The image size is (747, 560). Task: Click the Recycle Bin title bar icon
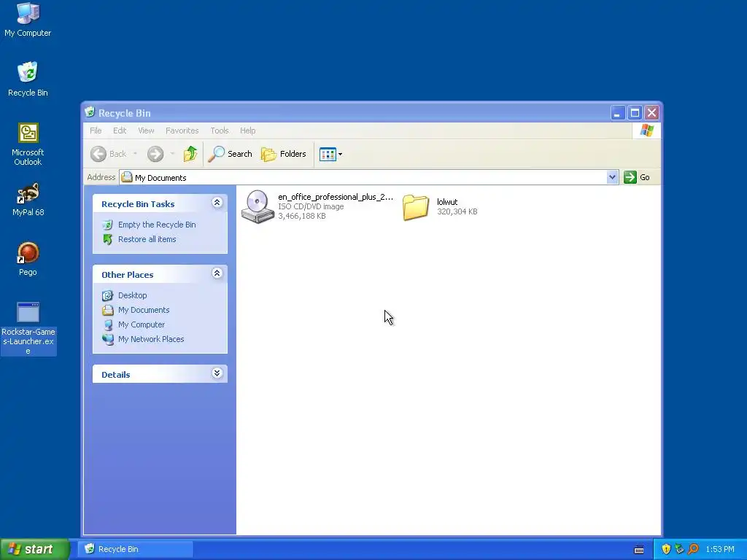[90, 112]
